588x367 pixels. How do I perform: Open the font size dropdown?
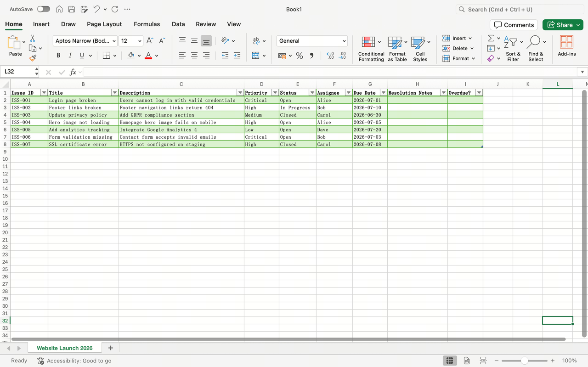point(140,41)
